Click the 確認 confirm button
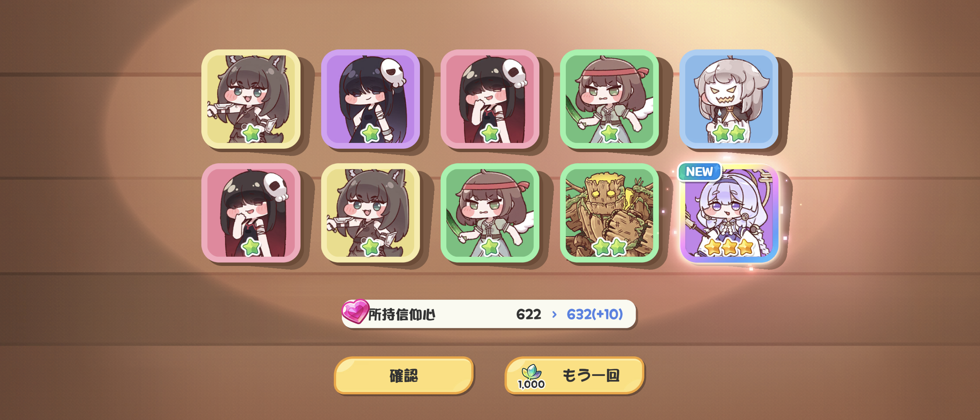The height and width of the screenshot is (420, 980). (x=404, y=376)
